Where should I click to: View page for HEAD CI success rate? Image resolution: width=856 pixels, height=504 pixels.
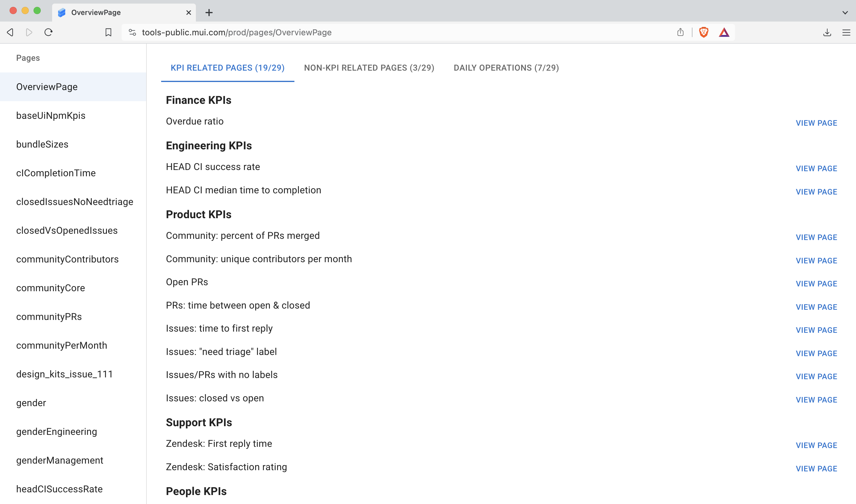816,168
